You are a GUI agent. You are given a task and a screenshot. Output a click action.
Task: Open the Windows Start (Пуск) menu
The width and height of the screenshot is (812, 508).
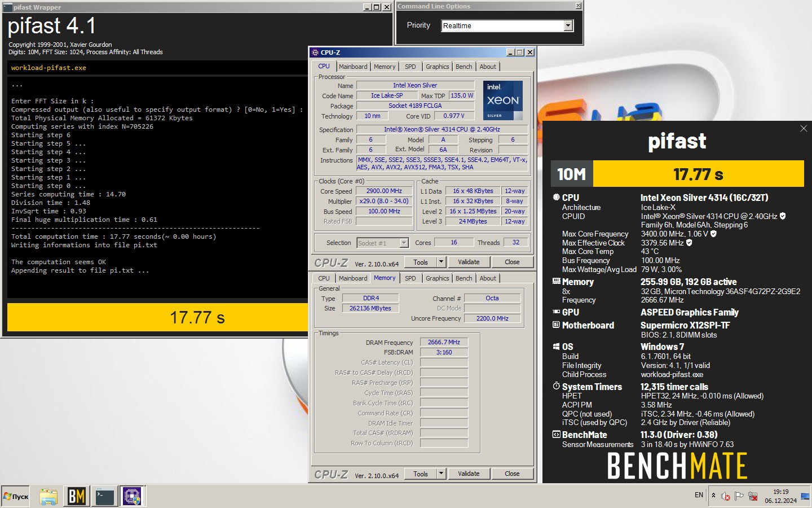(16, 496)
